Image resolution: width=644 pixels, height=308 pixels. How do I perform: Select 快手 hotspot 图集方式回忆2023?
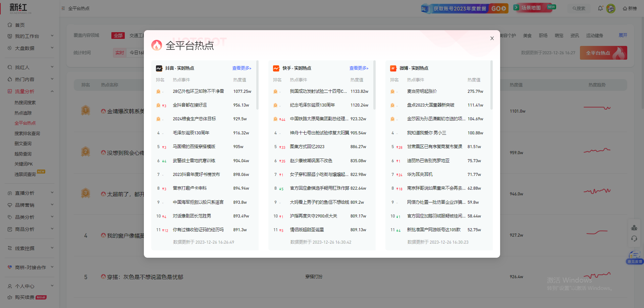pyautogui.click(x=307, y=146)
